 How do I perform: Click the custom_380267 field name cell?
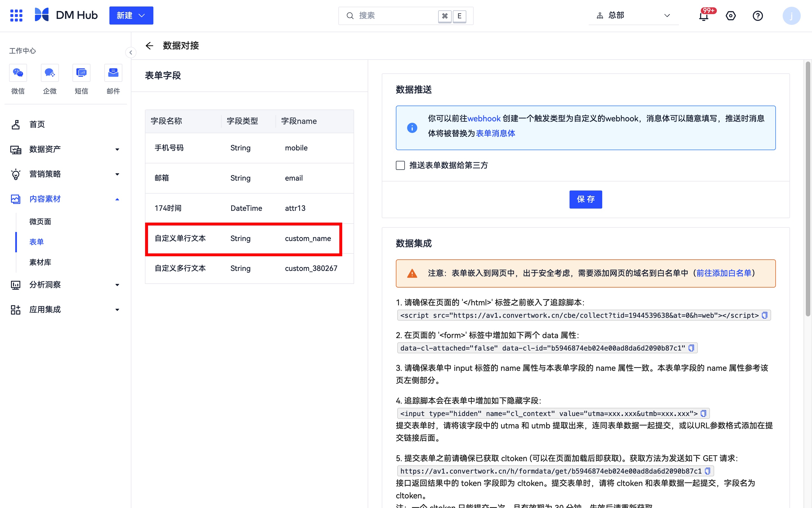(x=311, y=268)
